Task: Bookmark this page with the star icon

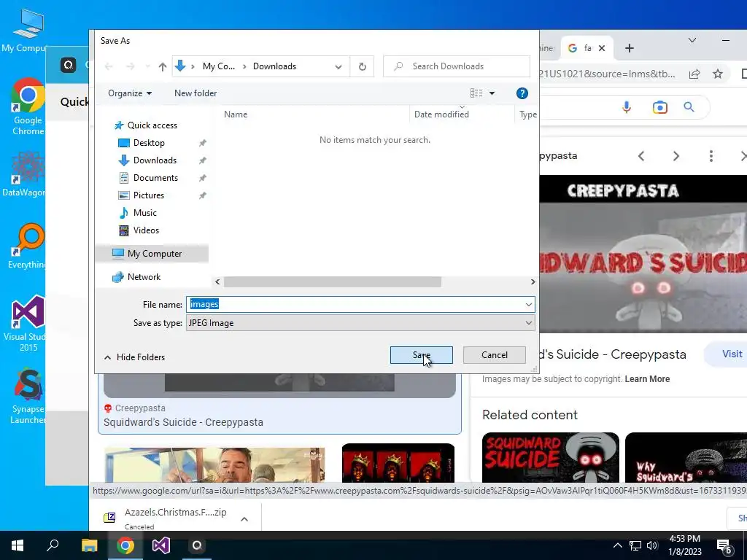Action: [718, 74]
